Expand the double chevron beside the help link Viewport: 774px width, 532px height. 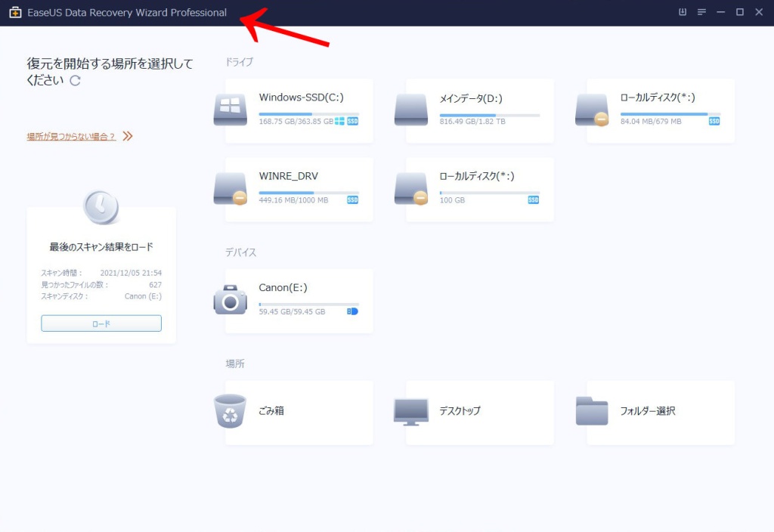click(128, 136)
